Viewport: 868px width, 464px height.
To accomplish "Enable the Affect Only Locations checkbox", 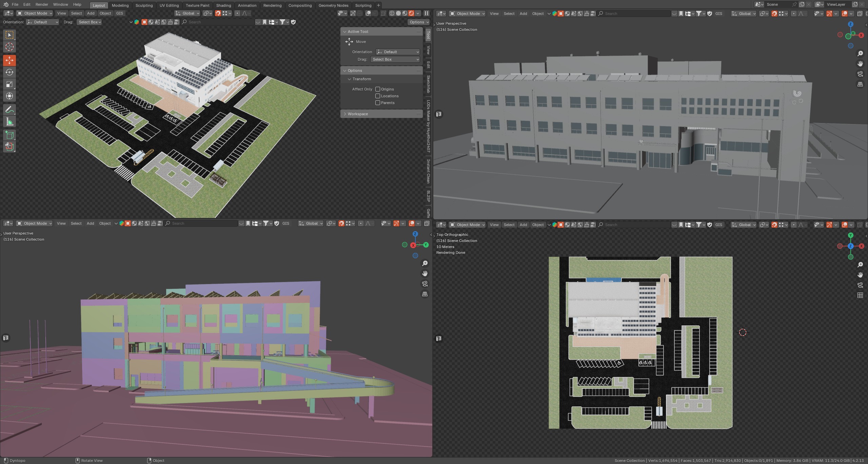I will coord(377,96).
